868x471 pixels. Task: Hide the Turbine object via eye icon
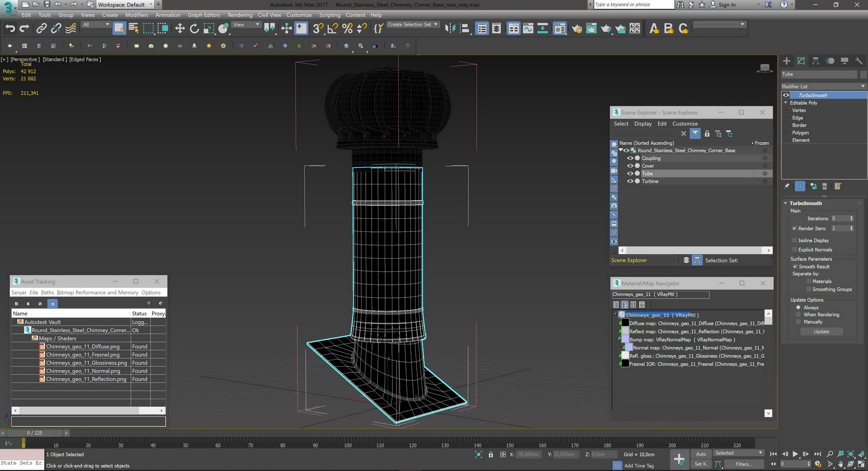point(630,181)
